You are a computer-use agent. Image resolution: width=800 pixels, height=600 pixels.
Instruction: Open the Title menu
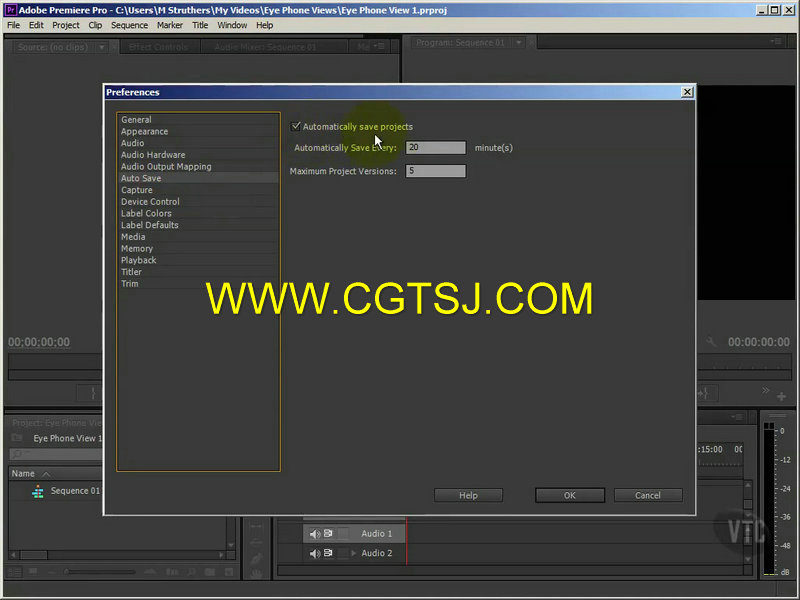click(199, 25)
